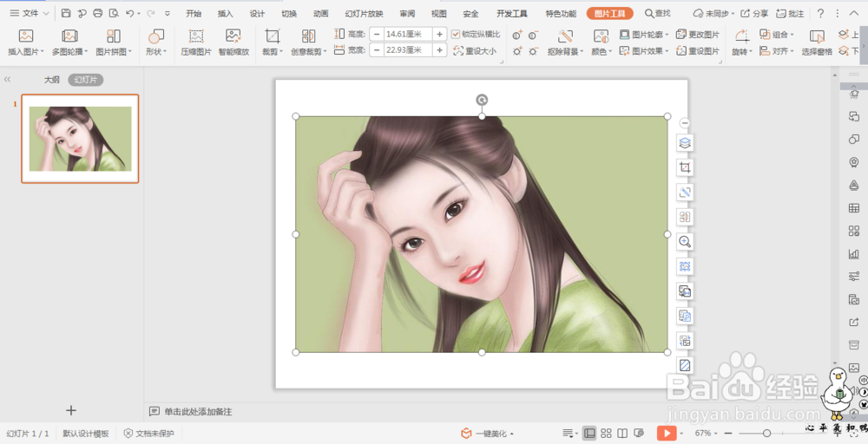Click decrease brightness sun icon
The height and width of the screenshot is (444, 868).
pos(534,51)
